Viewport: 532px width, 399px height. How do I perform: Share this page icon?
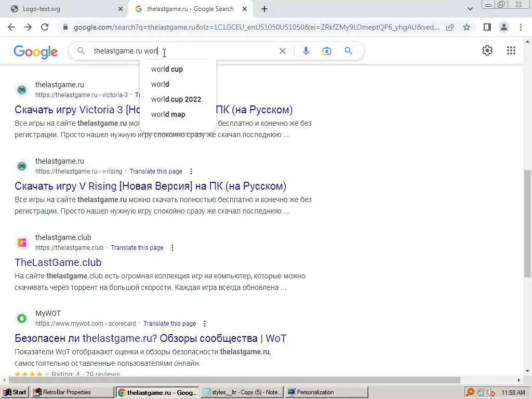[450, 27]
